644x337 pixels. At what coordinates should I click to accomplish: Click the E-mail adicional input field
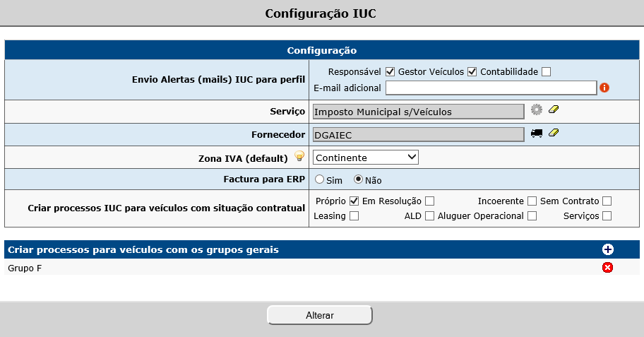point(491,88)
